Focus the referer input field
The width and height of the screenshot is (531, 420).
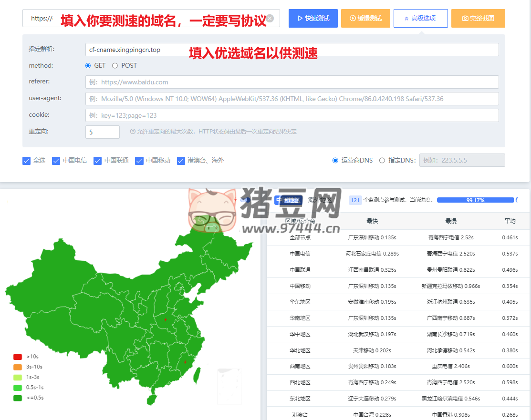(x=292, y=82)
